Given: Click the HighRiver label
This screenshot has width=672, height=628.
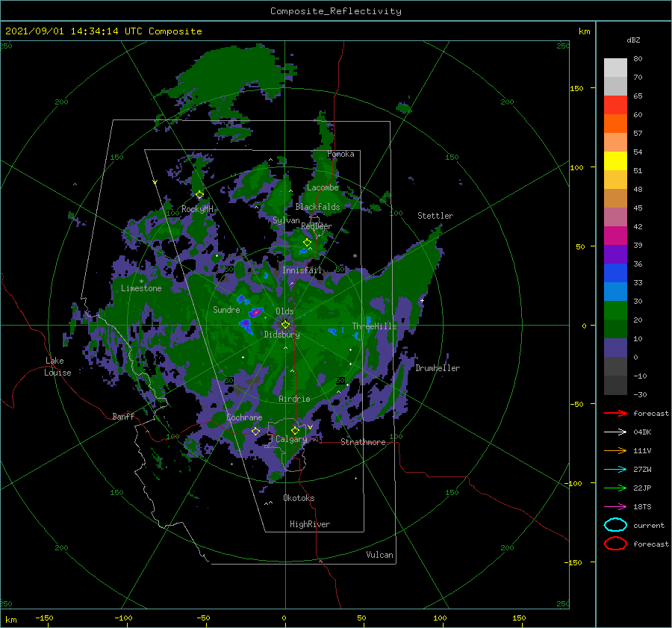Looking at the screenshot, I should click(310, 524).
